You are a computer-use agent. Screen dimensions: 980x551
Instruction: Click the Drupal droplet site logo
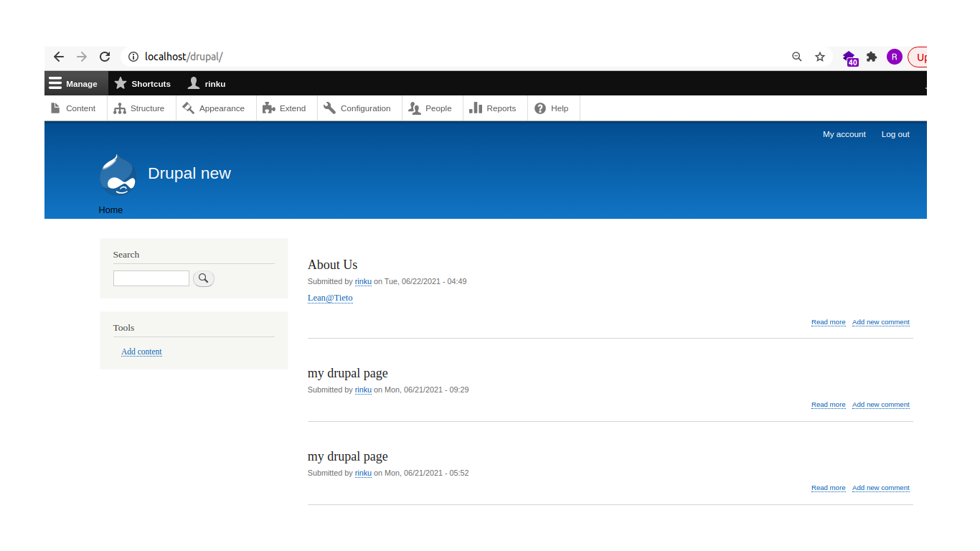click(x=117, y=173)
